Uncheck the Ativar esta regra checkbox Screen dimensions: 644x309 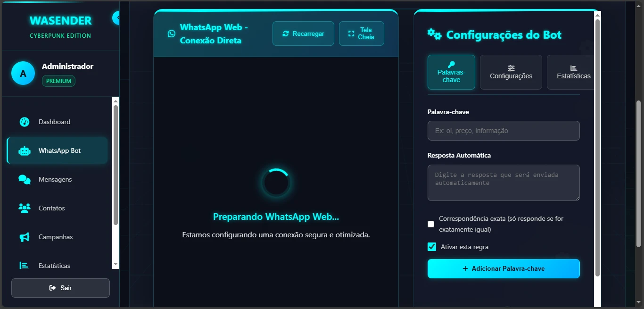pyautogui.click(x=431, y=247)
